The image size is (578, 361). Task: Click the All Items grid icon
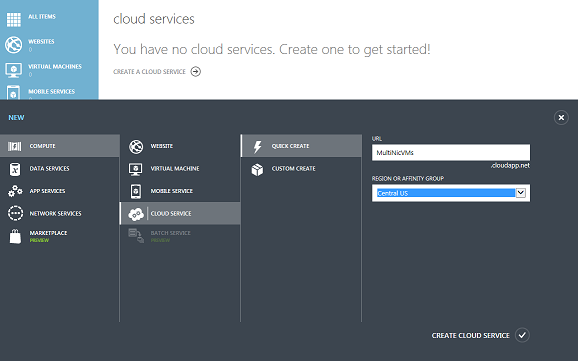click(x=14, y=20)
